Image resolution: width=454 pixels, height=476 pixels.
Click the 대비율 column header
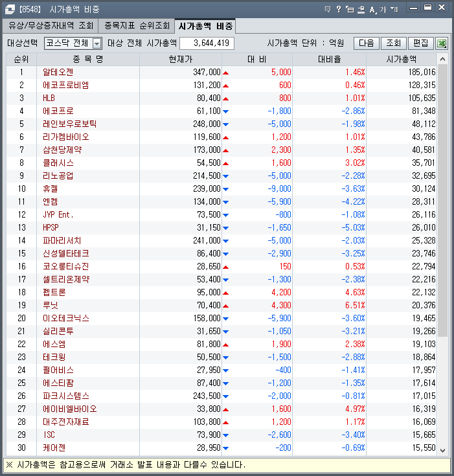(x=329, y=59)
